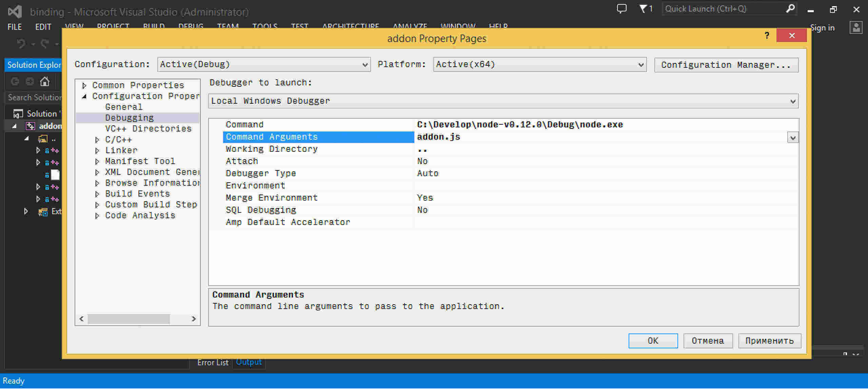Close the addon Property Pages dialog
The image size is (868, 389).
792,35
